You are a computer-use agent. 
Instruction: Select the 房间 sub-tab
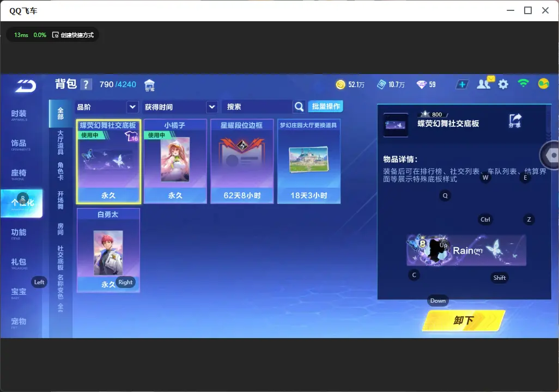click(60, 229)
